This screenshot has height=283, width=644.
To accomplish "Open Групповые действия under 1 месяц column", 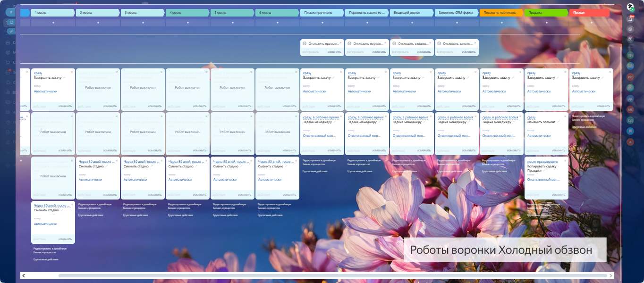I will point(46,259).
